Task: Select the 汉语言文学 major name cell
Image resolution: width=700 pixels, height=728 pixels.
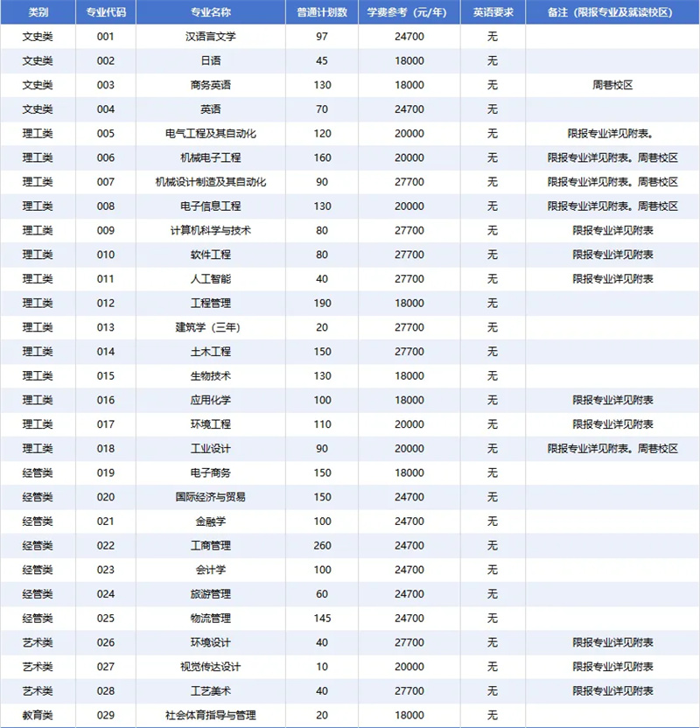Action: coord(211,36)
